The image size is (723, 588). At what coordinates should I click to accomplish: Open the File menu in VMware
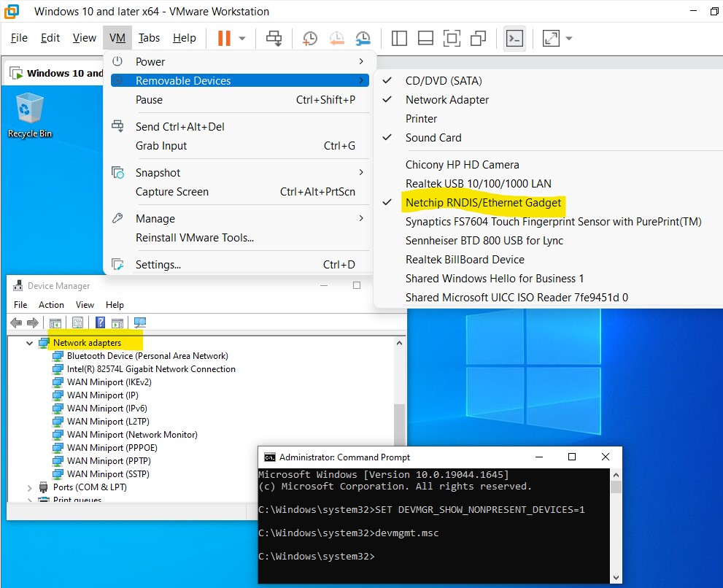[x=19, y=38]
